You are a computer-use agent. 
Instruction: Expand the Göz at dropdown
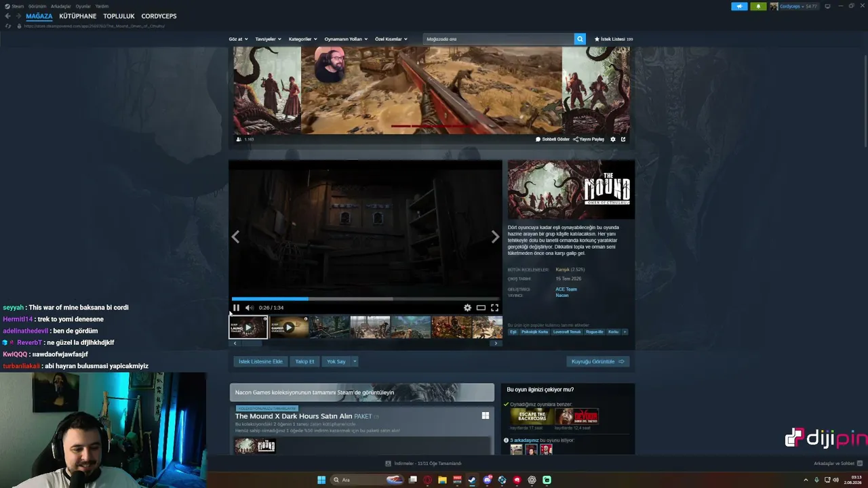click(238, 39)
